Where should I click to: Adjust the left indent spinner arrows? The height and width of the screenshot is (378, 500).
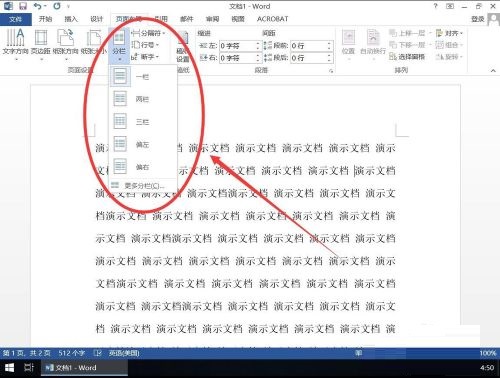pos(258,46)
